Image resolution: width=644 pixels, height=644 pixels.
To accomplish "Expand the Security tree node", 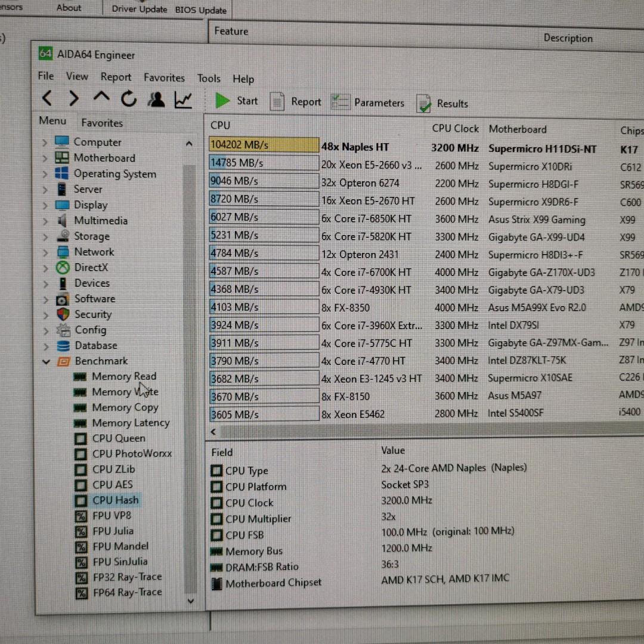I will click(45, 315).
